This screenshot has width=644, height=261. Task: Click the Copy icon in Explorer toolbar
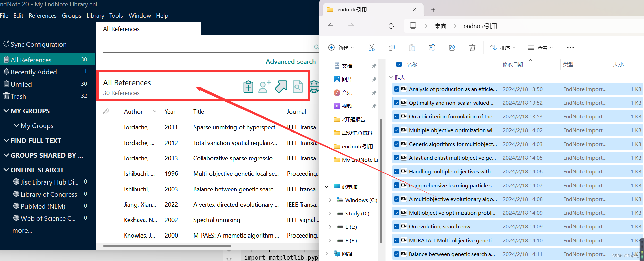391,48
